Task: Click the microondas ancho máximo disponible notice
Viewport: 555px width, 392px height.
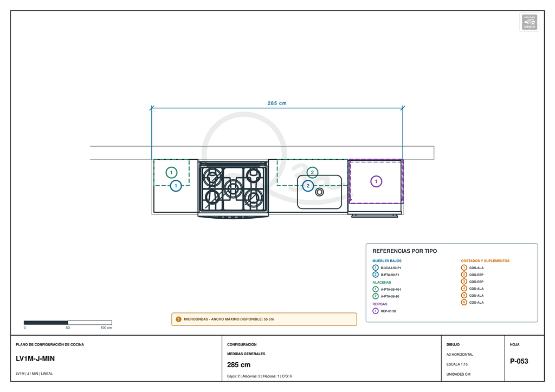Action: [x=264, y=319]
